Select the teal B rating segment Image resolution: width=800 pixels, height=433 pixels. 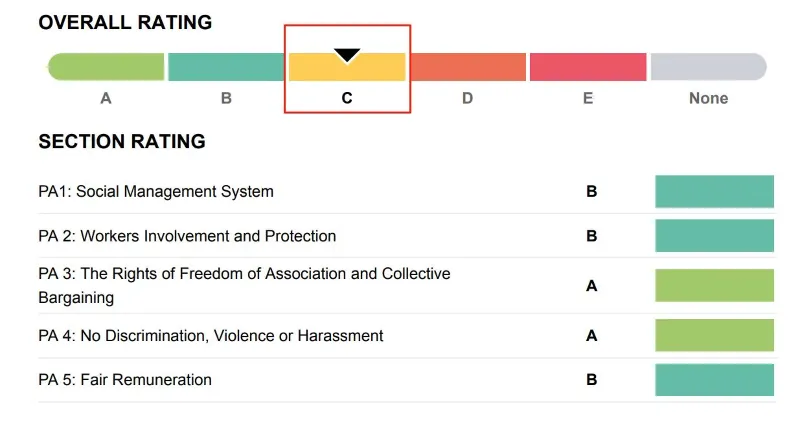pos(226,67)
